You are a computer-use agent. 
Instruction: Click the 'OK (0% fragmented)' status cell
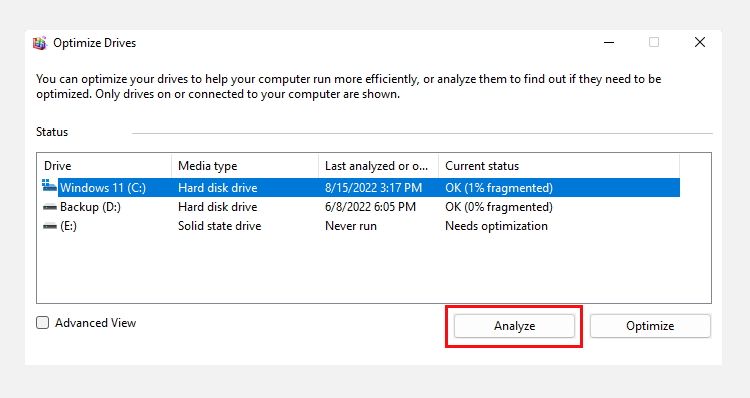[498, 207]
